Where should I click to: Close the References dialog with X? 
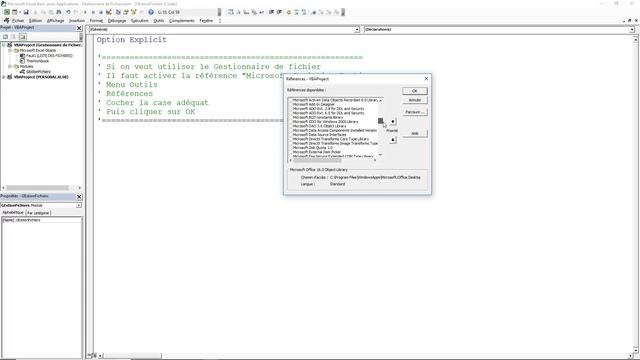point(426,78)
